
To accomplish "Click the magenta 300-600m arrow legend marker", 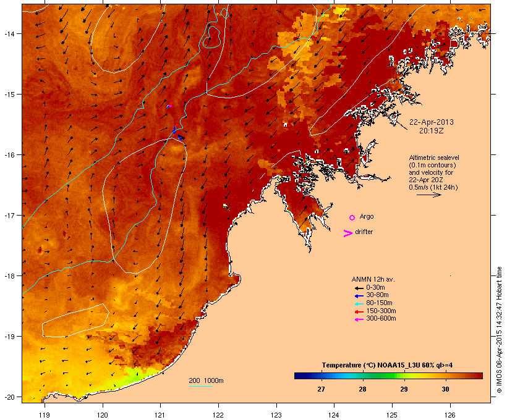I will 359,319.
